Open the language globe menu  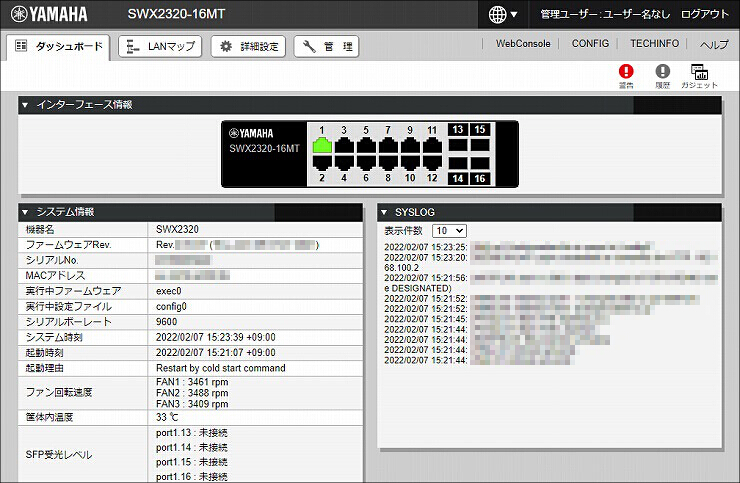pyautogui.click(x=503, y=15)
